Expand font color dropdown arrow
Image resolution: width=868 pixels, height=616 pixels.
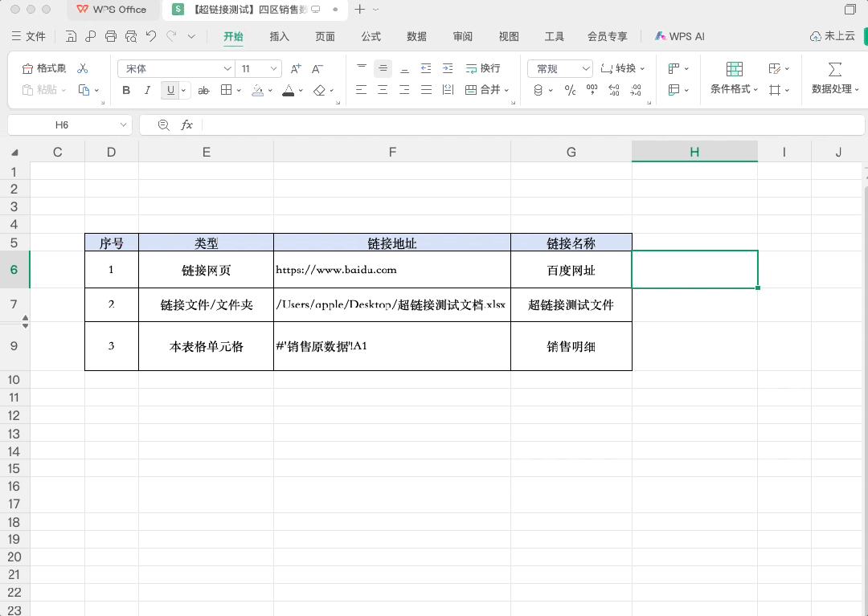click(301, 90)
